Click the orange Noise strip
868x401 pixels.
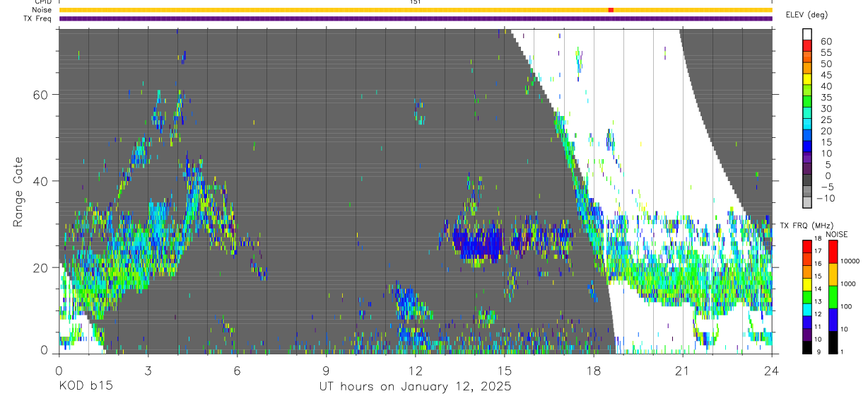point(416,10)
